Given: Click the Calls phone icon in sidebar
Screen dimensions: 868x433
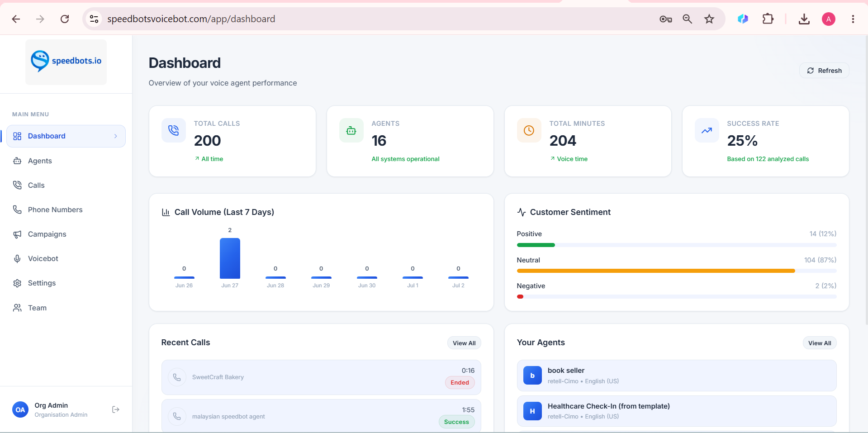Looking at the screenshot, I should 17,185.
